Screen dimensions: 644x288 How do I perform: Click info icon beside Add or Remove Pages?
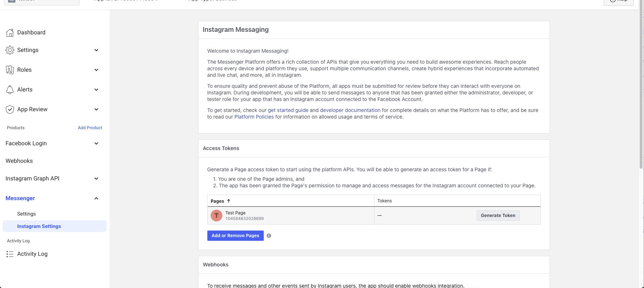click(269, 236)
